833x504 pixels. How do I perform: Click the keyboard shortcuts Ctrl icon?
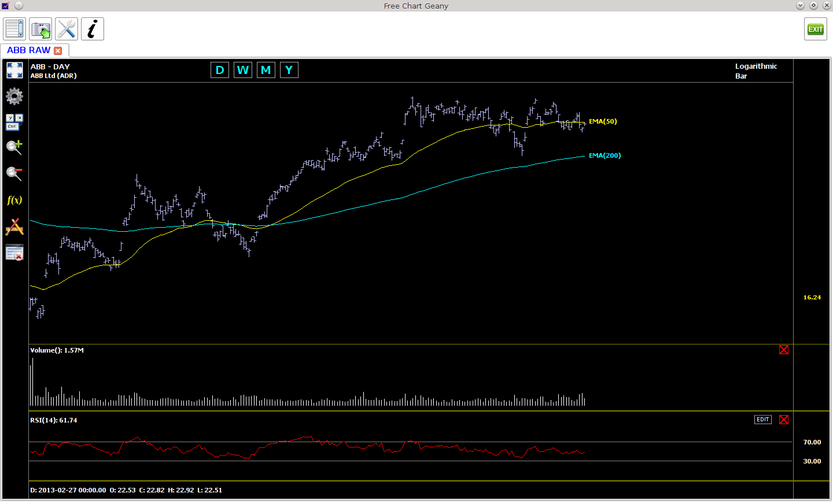point(14,122)
